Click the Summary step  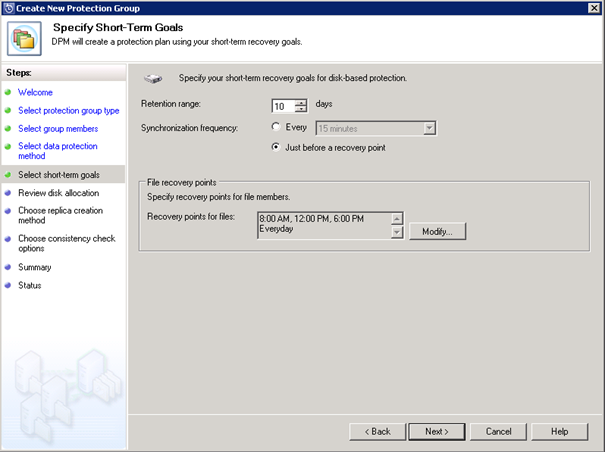point(35,267)
